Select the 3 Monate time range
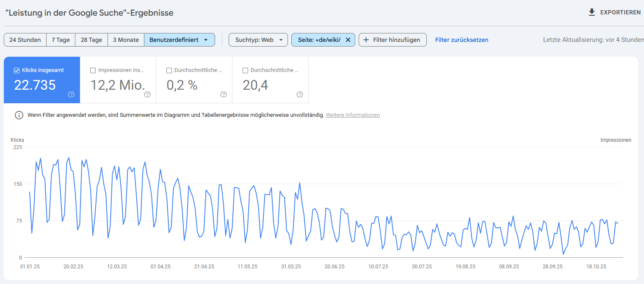Screen dimensions: 644x284 (126, 39)
